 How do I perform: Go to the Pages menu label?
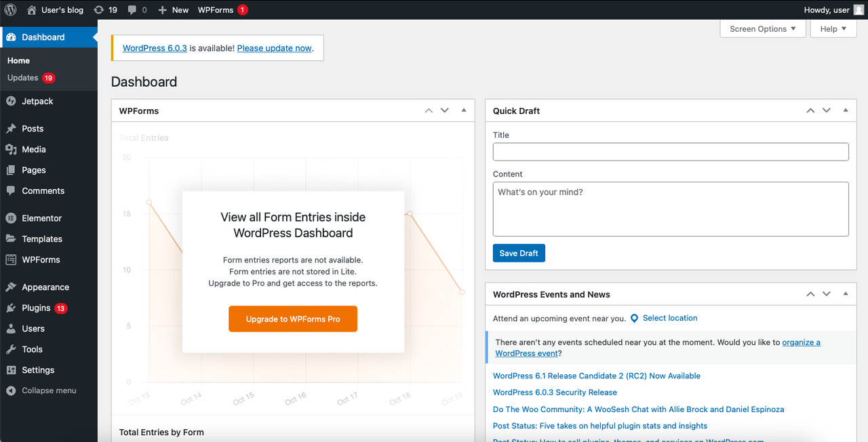34,170
